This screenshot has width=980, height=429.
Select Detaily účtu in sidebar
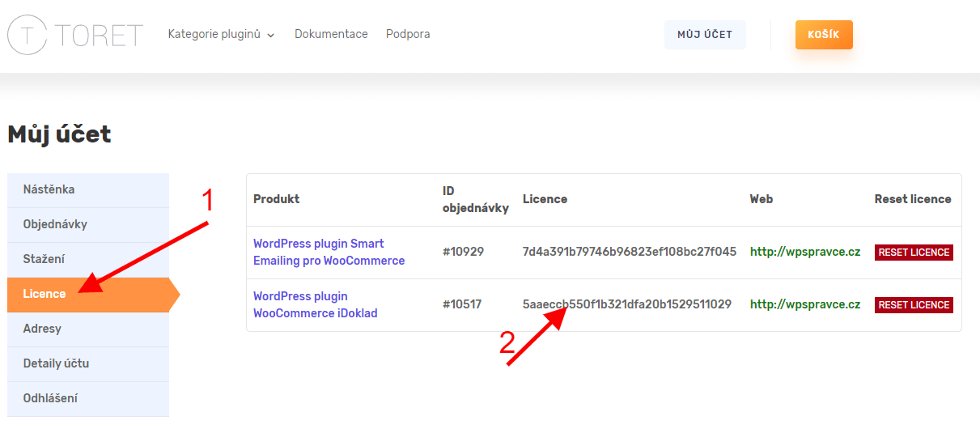[x=88, y=363]
